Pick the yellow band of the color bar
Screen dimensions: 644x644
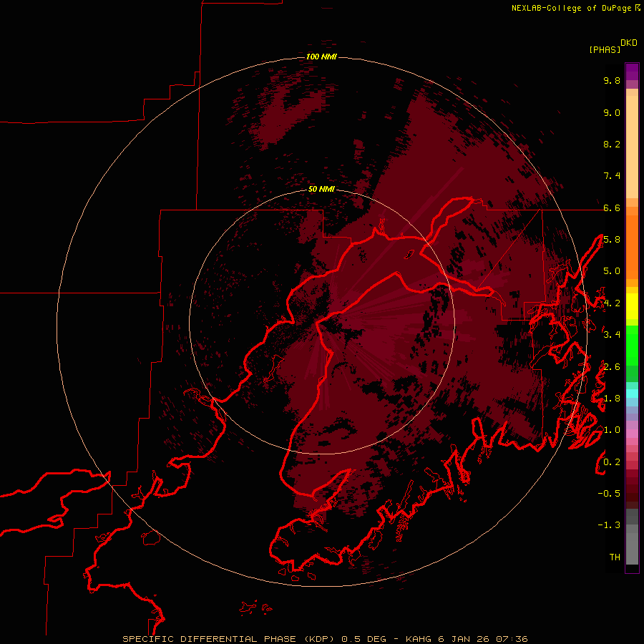[x=632, y=306]
